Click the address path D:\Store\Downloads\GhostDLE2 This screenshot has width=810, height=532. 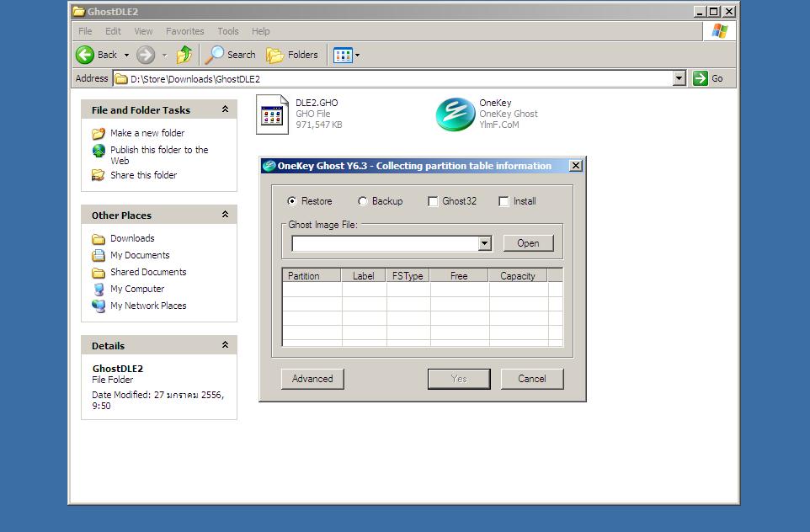click(195, 79)
